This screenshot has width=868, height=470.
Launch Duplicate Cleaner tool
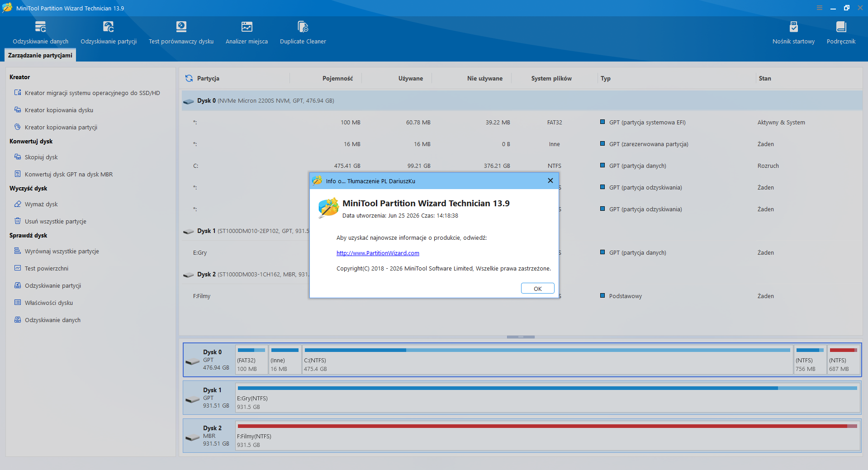click(x=303, y=27)
